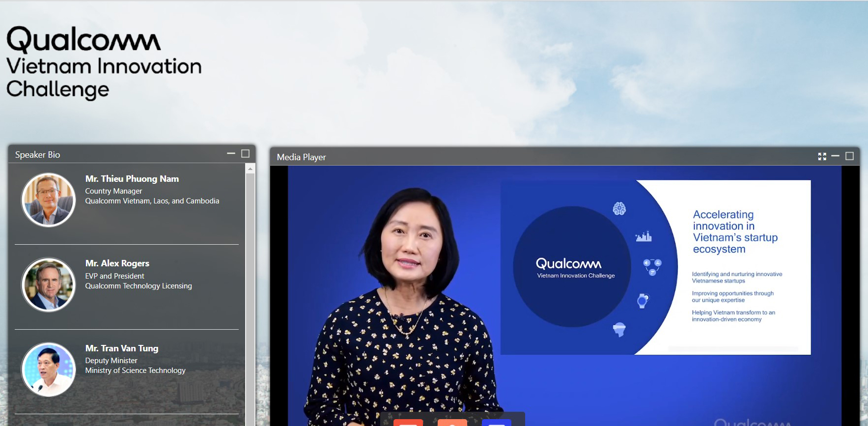Maximize the Speaker Bio panel

point(246,154)
